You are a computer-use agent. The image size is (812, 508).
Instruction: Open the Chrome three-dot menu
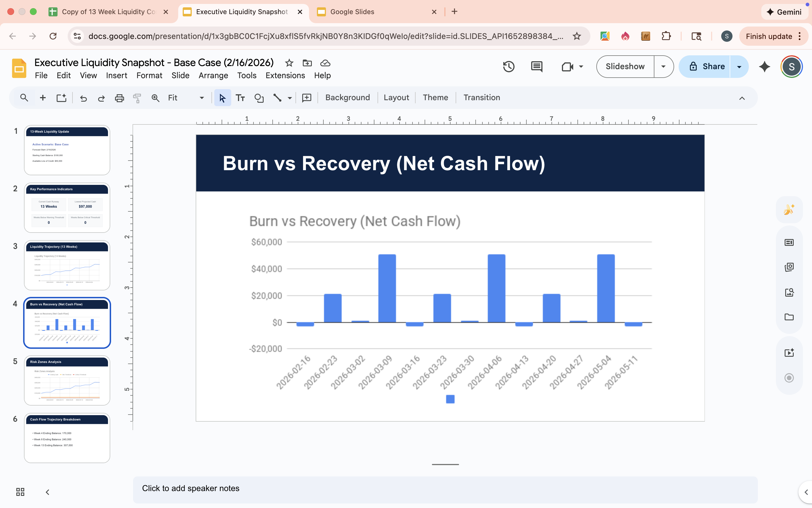(x=800, y=36)
